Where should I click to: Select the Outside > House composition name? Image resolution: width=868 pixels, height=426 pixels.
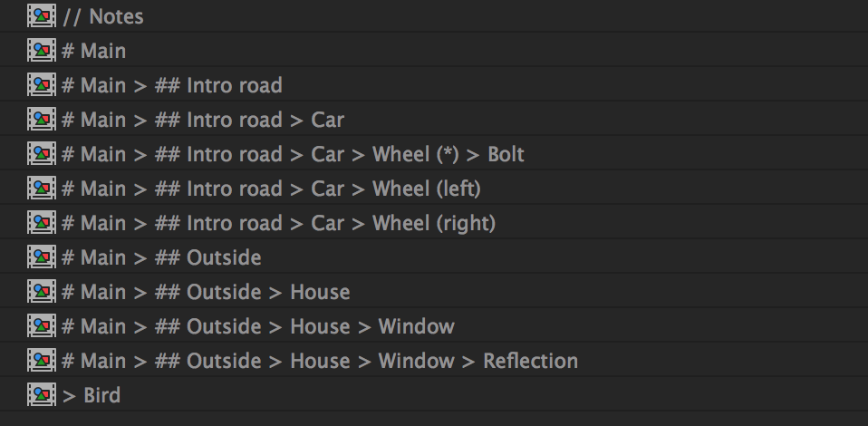click(206, 292)
